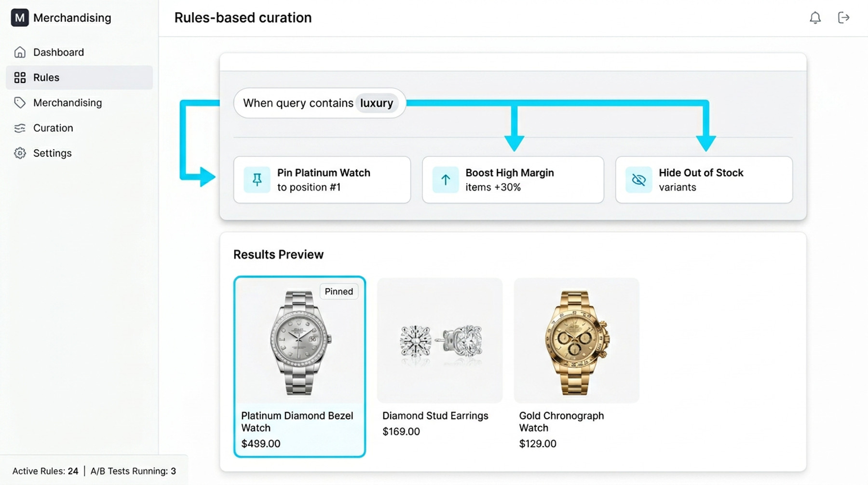868x485 pixels.
Task: Click the up-arrow boost icon
Action: tap(445, 180)
